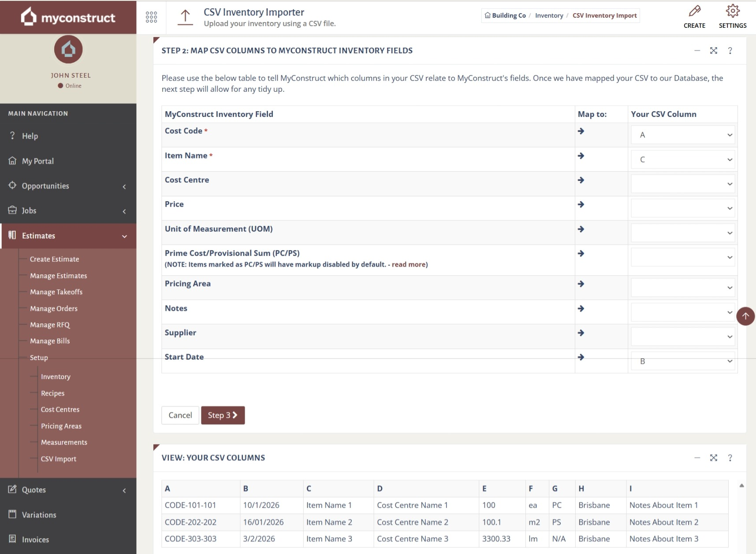
Task: Click the Cancel button
Action: click(180, 415)
